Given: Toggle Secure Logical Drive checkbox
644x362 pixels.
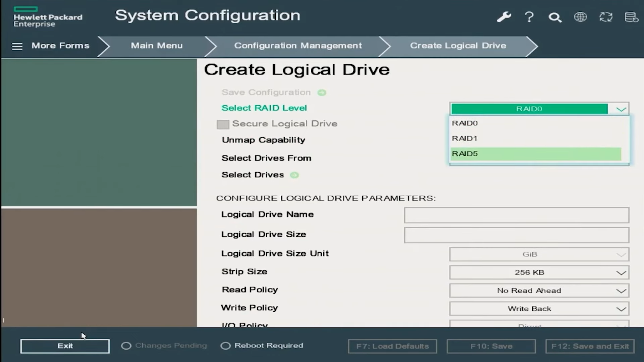Looking at the screenshot, I should [223, 124].
